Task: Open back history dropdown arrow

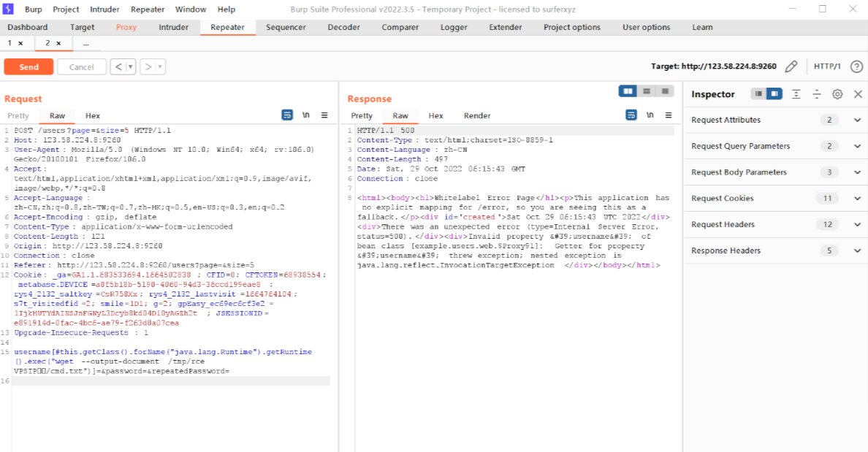Action: click(131, 67)
